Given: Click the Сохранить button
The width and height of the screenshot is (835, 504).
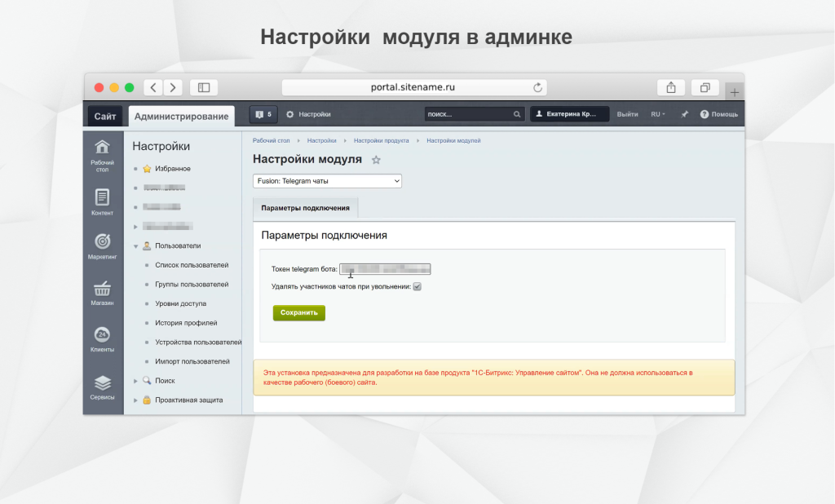Looking at the screenshot, I should click(298, 312).
